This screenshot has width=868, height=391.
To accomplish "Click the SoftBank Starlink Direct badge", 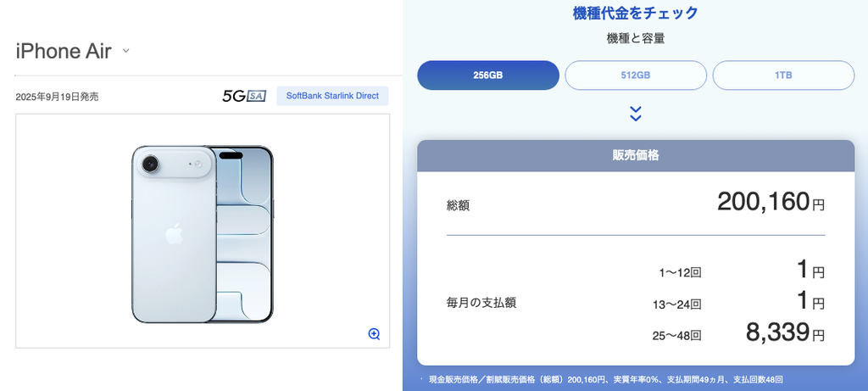I will (332, 96).
